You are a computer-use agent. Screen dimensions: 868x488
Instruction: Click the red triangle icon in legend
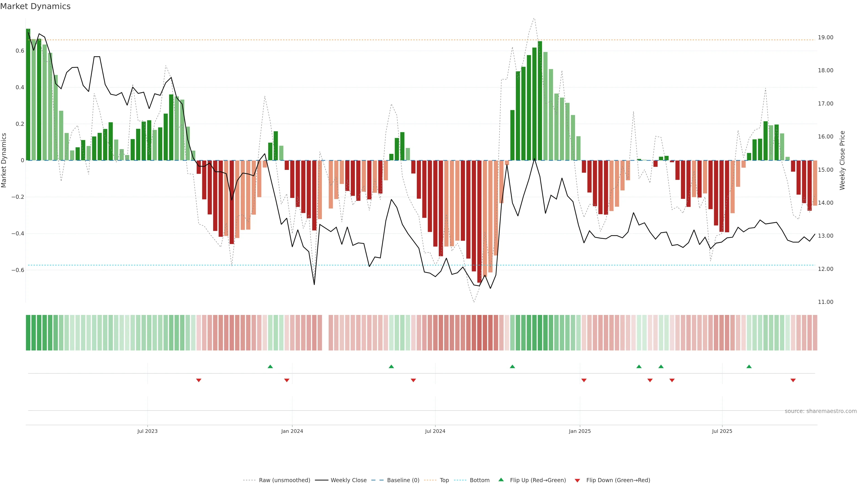click(x=577, y=480)
